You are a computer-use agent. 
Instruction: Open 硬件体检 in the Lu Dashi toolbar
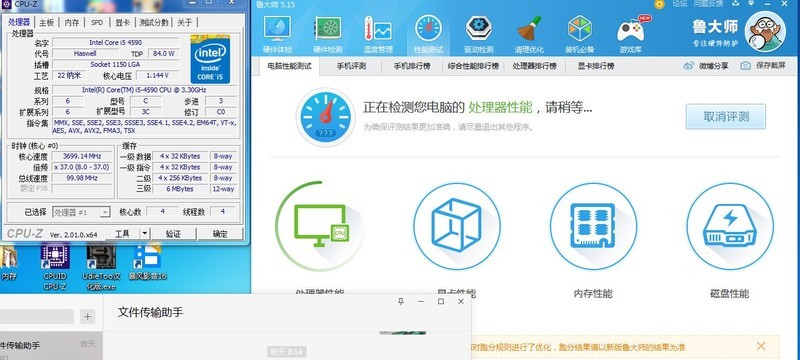tap(277, 34)
